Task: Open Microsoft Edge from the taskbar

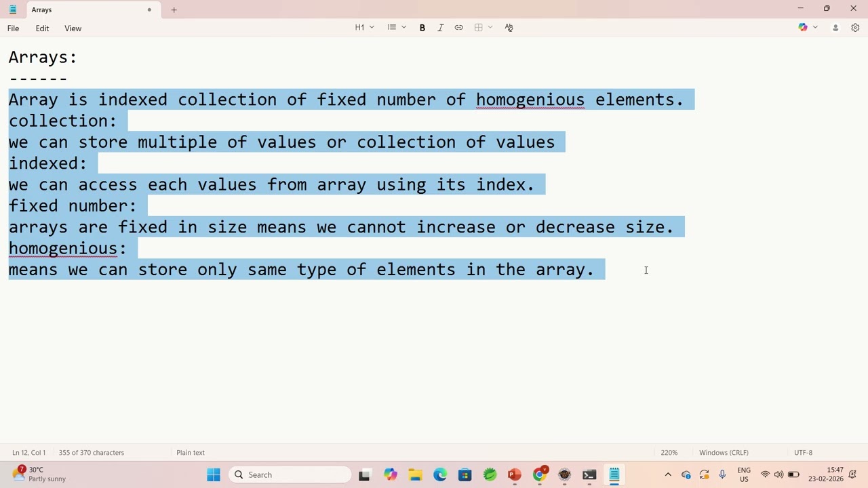Action: pyautogui.click(x=440, y=474)
